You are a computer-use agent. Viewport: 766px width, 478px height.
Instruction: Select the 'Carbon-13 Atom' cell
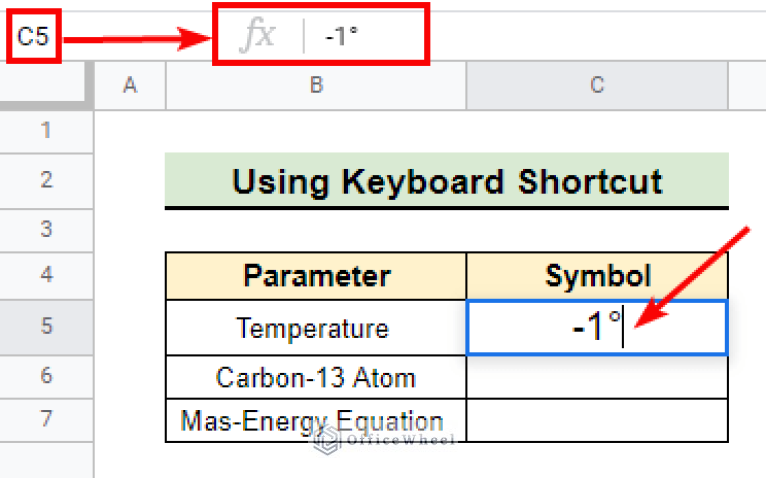[316, 378]
